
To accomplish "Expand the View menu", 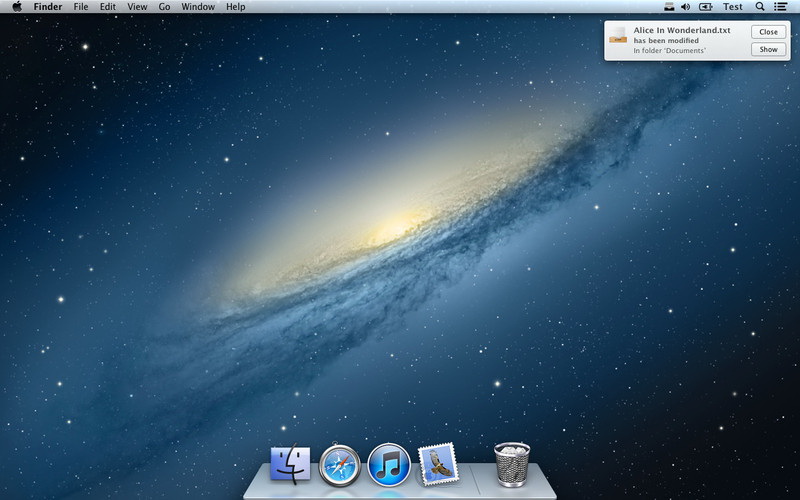I will (137, 7).
